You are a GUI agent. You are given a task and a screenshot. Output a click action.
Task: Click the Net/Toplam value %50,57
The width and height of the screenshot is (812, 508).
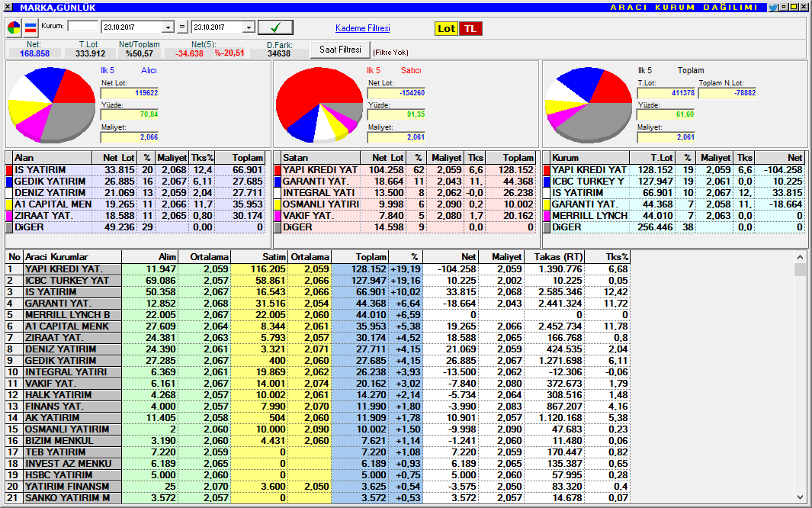[x=140, y=53]
